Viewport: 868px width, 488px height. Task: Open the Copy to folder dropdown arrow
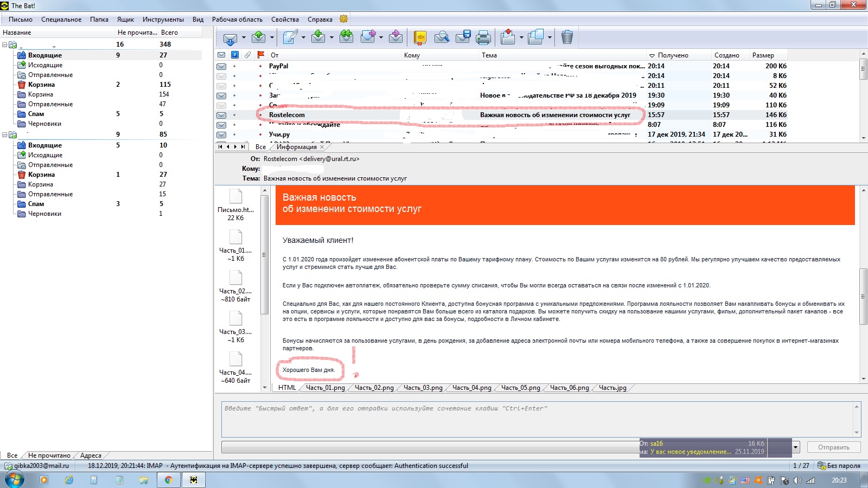pyautogui.click(x=550, y=37)
